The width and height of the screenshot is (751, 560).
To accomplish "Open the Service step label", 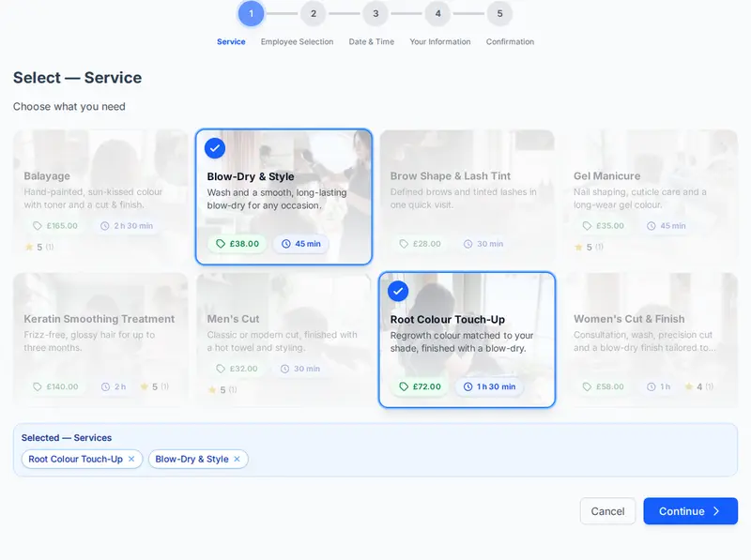I will click(x=231, y=41).
